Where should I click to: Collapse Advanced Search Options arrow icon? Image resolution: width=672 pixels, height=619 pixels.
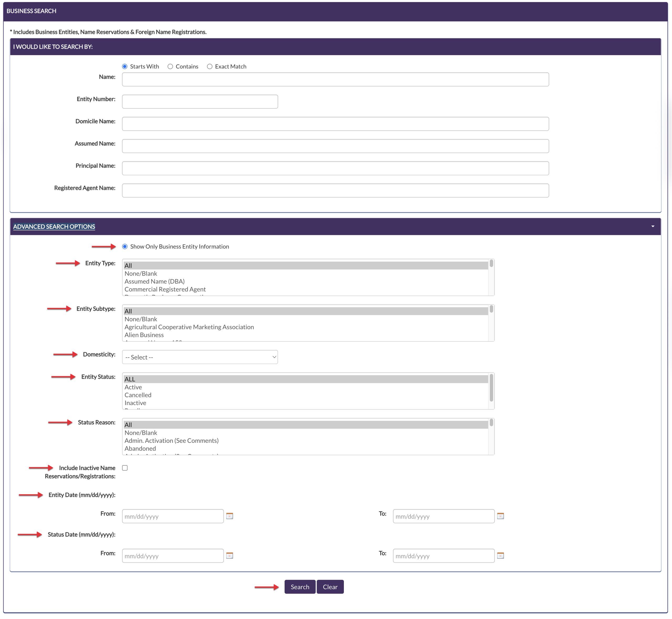653,227
